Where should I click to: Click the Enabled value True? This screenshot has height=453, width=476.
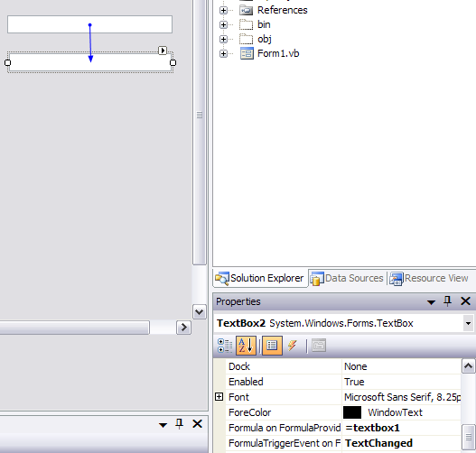[x=354, y=382]
